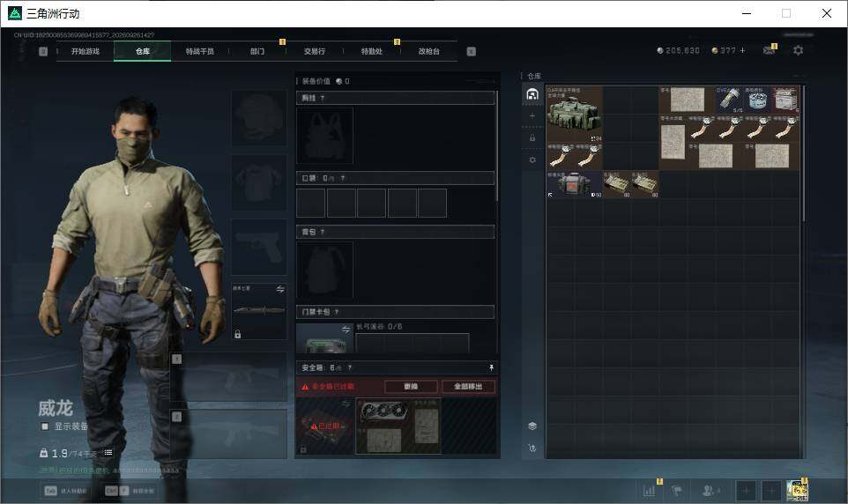Open the settings gear in top-right
The height and width of the screenshot is (504, 848).
(799, 50)
